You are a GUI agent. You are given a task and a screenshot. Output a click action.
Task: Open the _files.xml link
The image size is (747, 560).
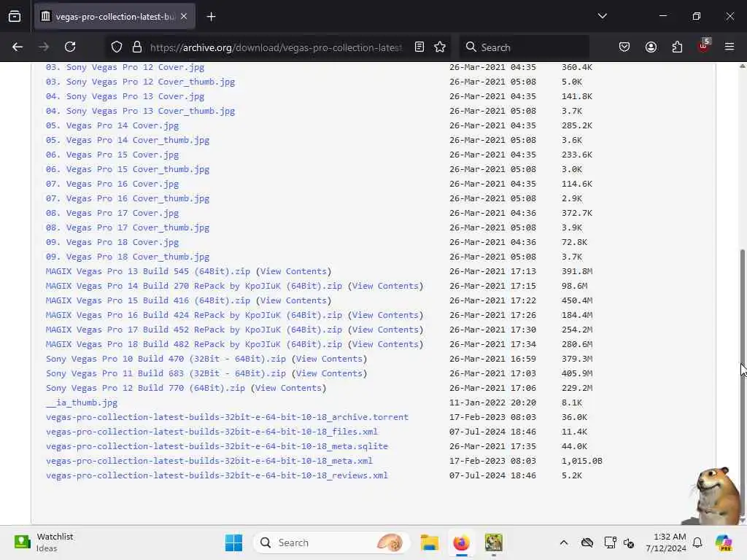coord(212,432)
